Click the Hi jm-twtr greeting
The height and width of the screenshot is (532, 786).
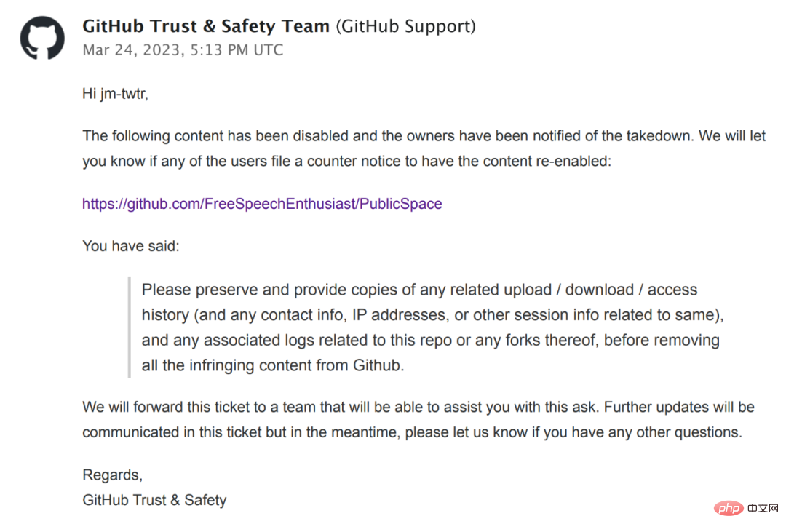[115, 94]
